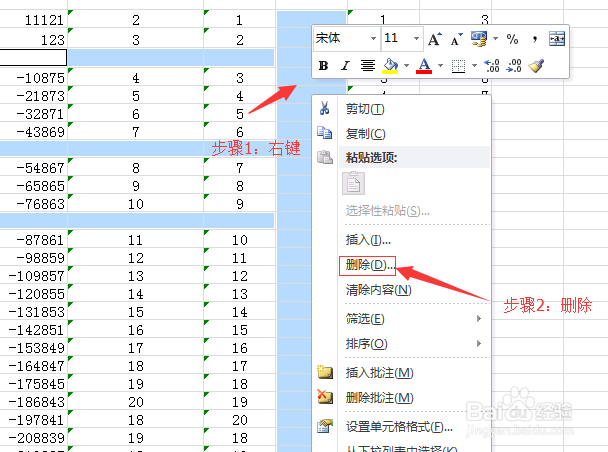
Task: Apply percent style format
Action: [x=512, y=39]
